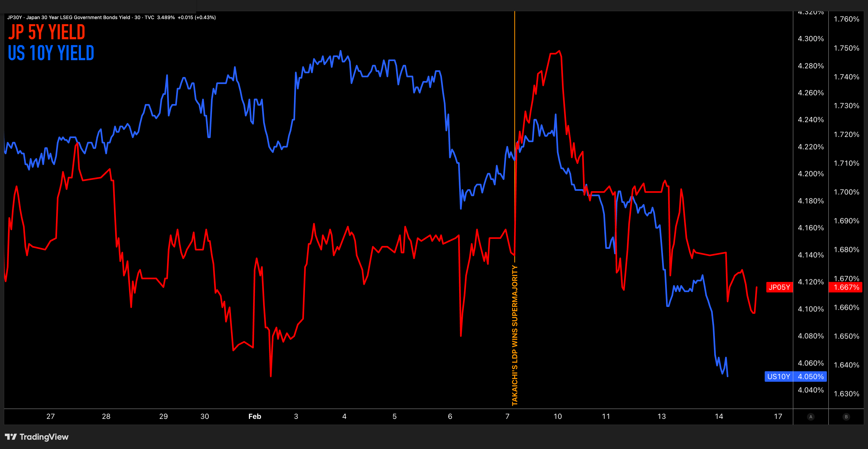The height and width of the screenshot is (449, 868).
Task: Click the scale B button
Action: pyautogui.click(x=846, y=417)
